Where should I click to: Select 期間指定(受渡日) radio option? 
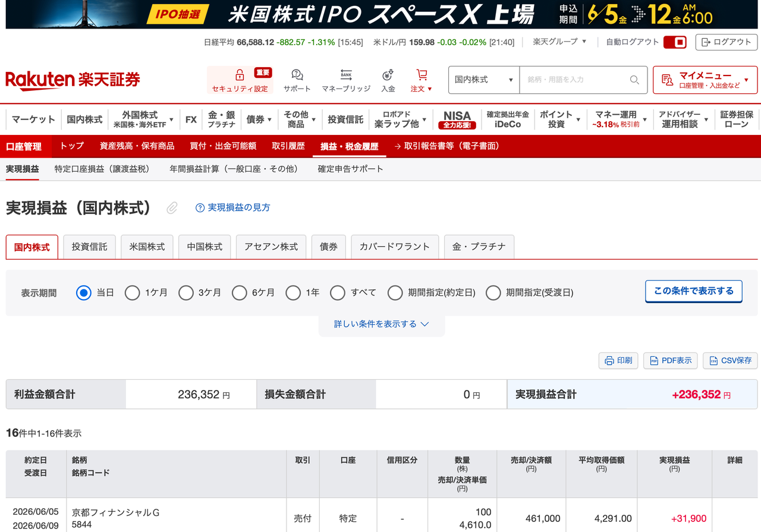(493, 292)
